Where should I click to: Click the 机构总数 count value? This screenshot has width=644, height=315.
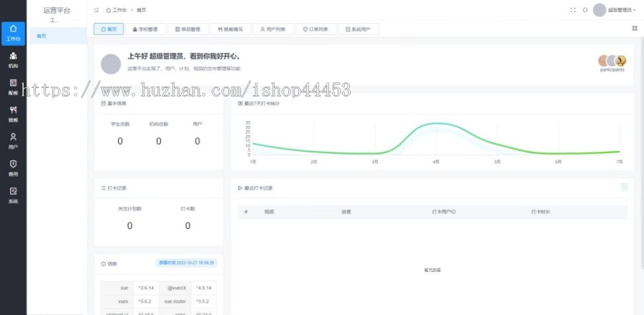pyautogui.click(x=159, y=141)
